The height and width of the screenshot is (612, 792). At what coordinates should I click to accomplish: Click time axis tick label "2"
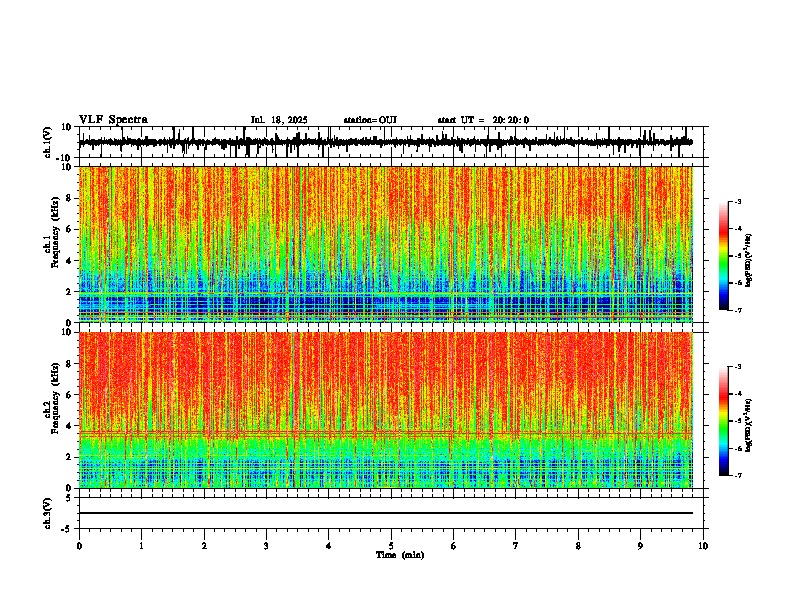pyautogui.click(x=204, y=546)
